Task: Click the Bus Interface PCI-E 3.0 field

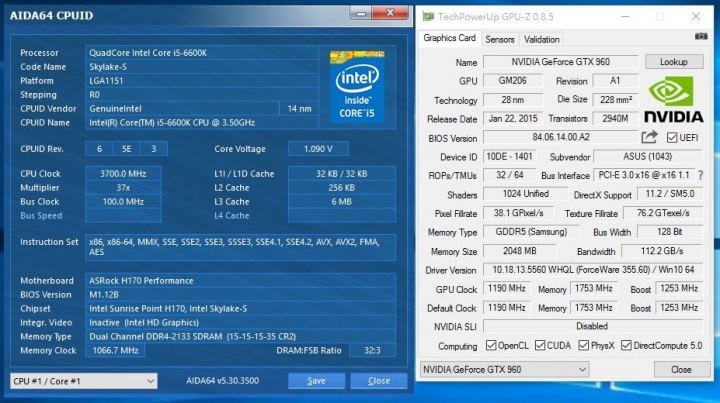Action: click(x=644, y=175)
